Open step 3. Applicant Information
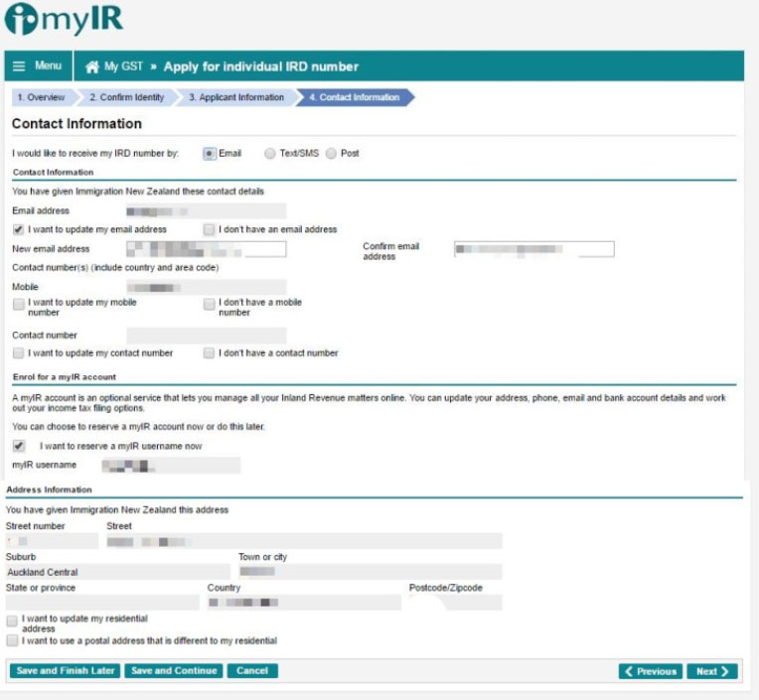This screenshot has height=700, width=759. (x=236, y=97)
